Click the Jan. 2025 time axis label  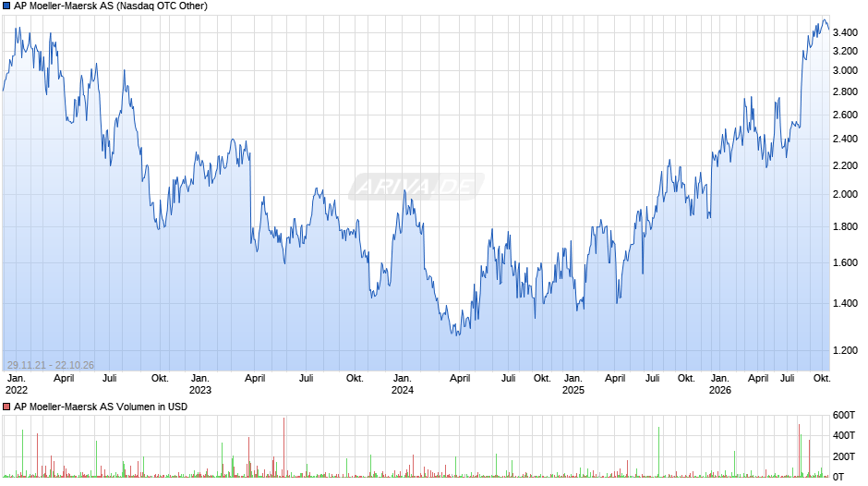pos(573,384)
